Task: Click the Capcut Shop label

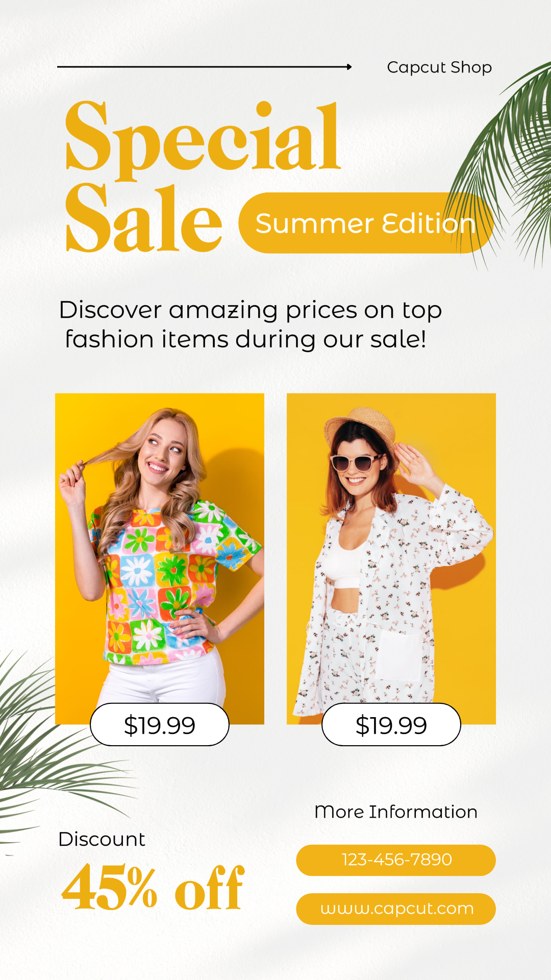Action: 439,67
